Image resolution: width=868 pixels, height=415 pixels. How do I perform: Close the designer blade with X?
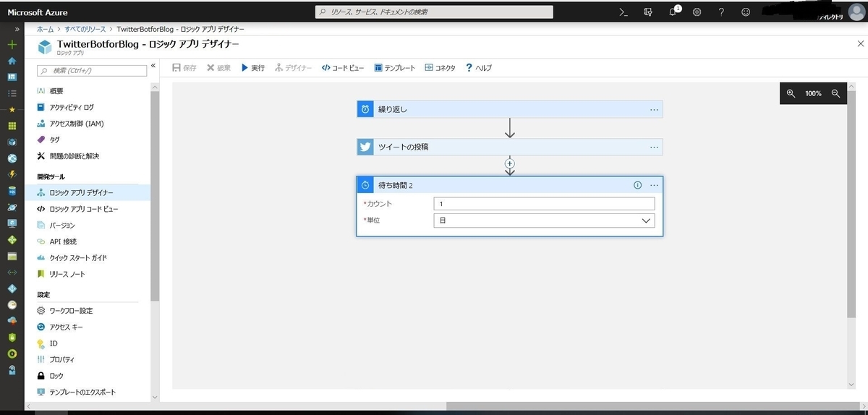[859, 45]
